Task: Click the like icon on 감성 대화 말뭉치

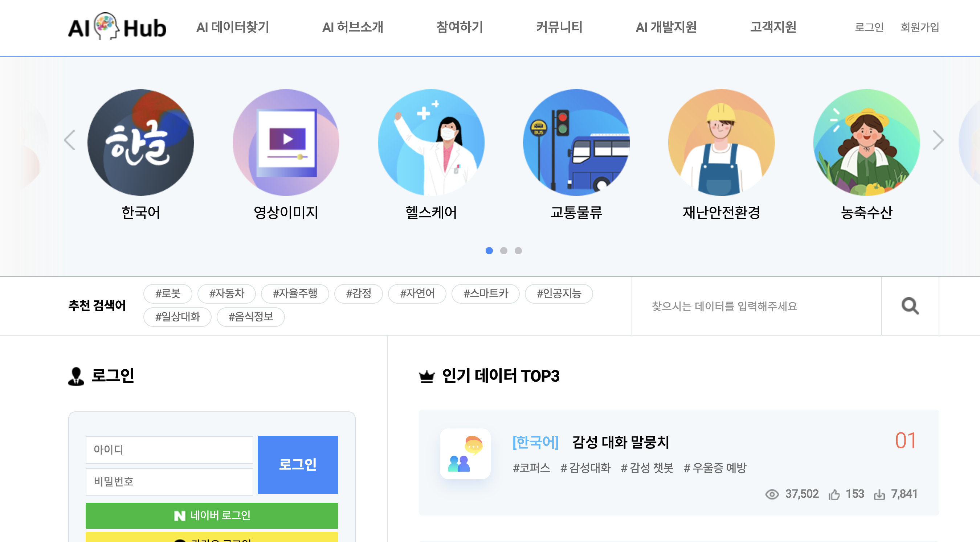Action: (835, 494)
